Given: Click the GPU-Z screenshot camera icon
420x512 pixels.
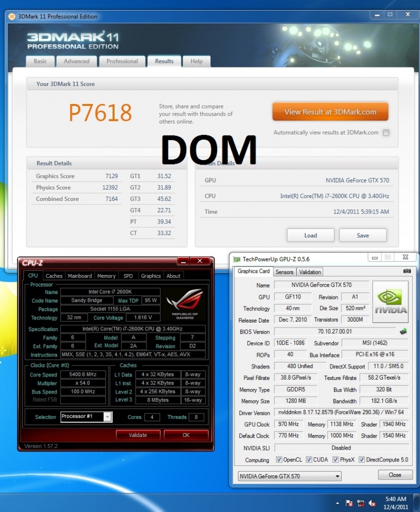Looking at the screenshot, I should coord(407,271).
